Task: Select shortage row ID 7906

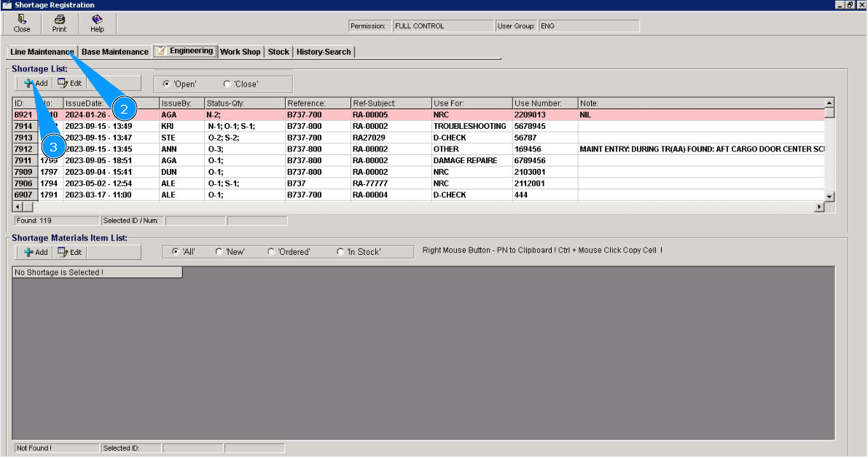Action: [419, 183]
